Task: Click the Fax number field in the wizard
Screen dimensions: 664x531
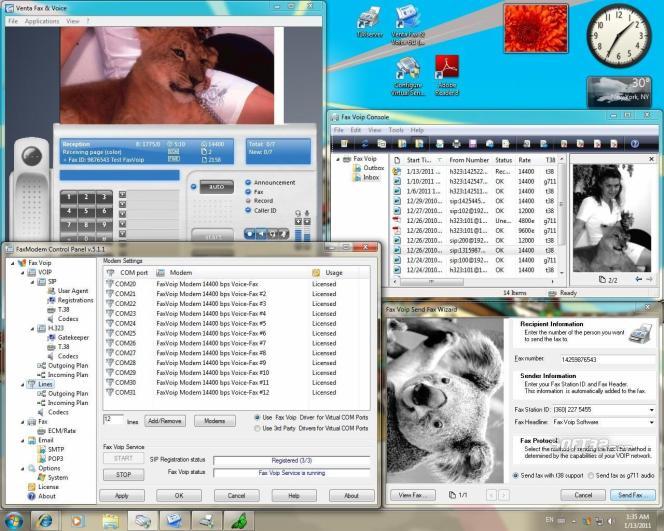Action: pos(608,360)
